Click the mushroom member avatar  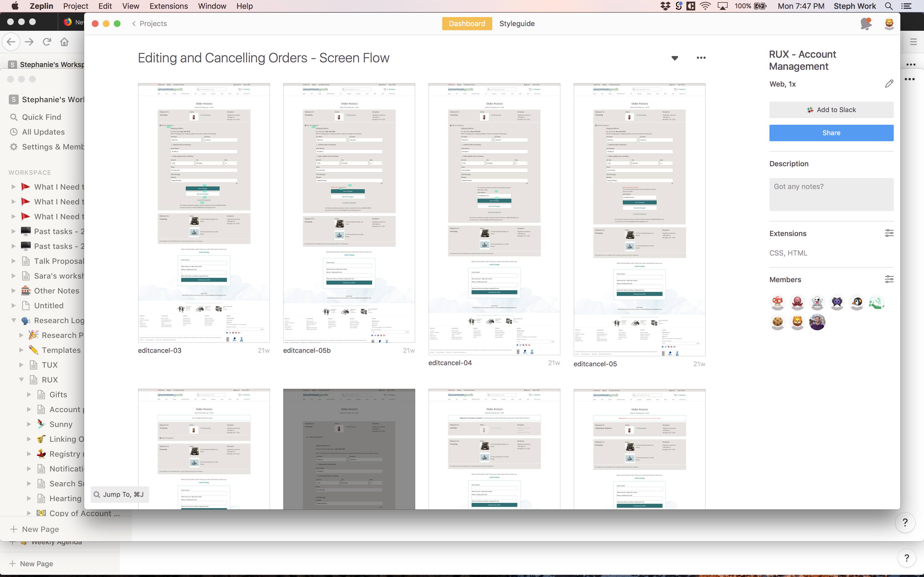[778, 303]
